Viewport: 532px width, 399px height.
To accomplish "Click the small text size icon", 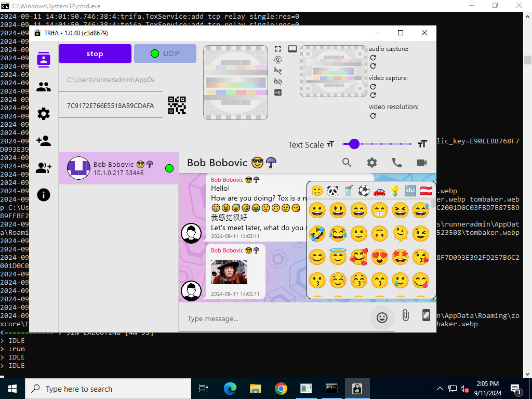I will pos(330,144).
